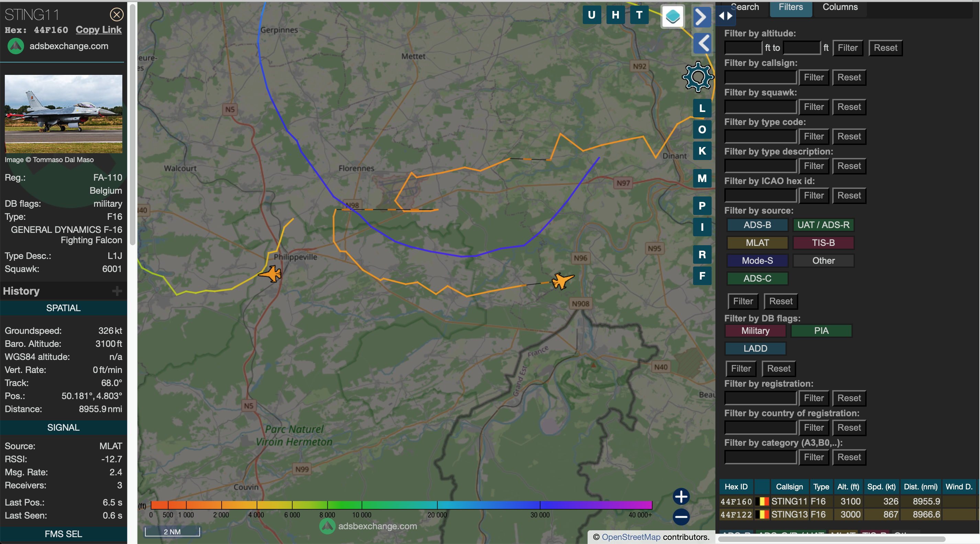Toggle the ADS-C source filter
Image resolution: width=980 pixels, height=544 pixels.
pyautogui.click(x=757, y=279)
